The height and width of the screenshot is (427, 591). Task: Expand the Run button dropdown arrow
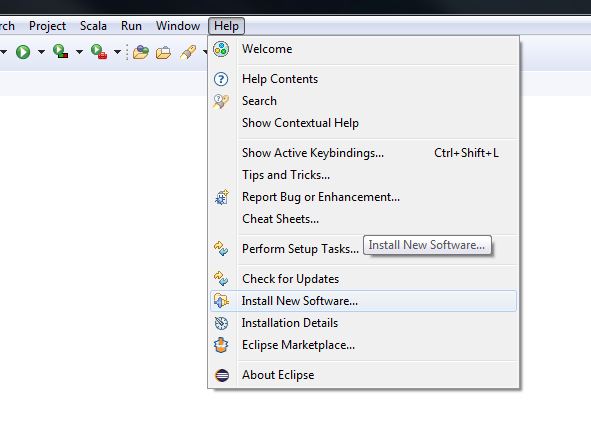[41, 52]
